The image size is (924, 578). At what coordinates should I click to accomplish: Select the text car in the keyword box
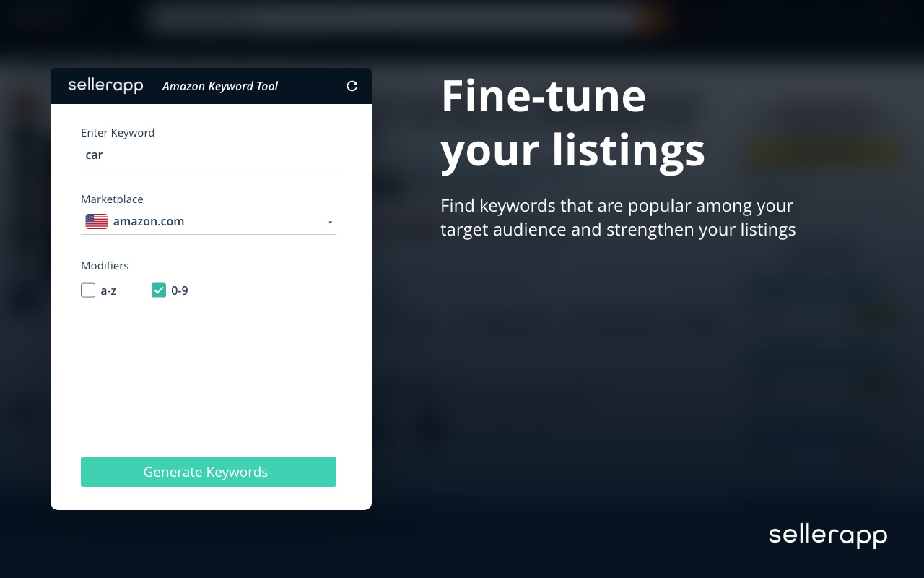[x=94, y=155]
